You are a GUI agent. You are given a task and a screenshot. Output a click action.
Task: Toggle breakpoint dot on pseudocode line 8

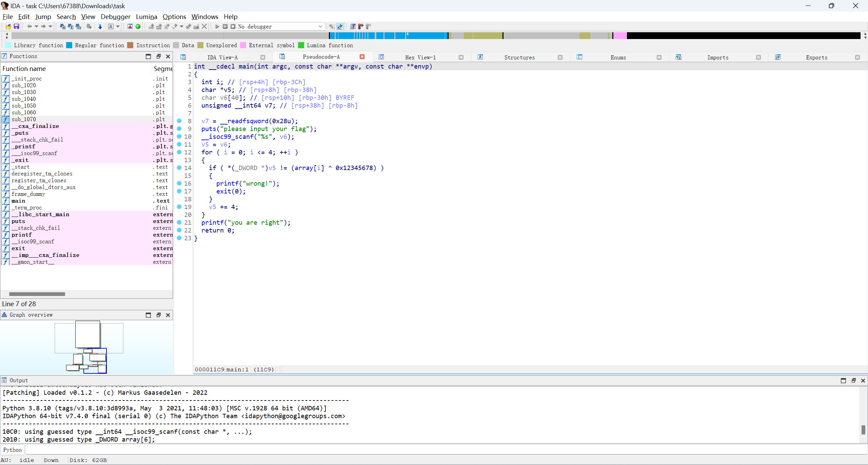point(179,121)
